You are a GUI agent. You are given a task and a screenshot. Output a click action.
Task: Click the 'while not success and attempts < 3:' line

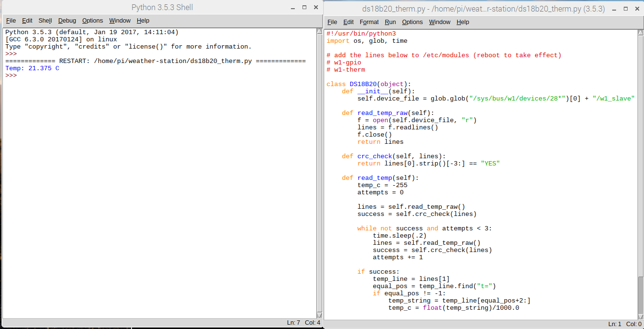(425, 228)
